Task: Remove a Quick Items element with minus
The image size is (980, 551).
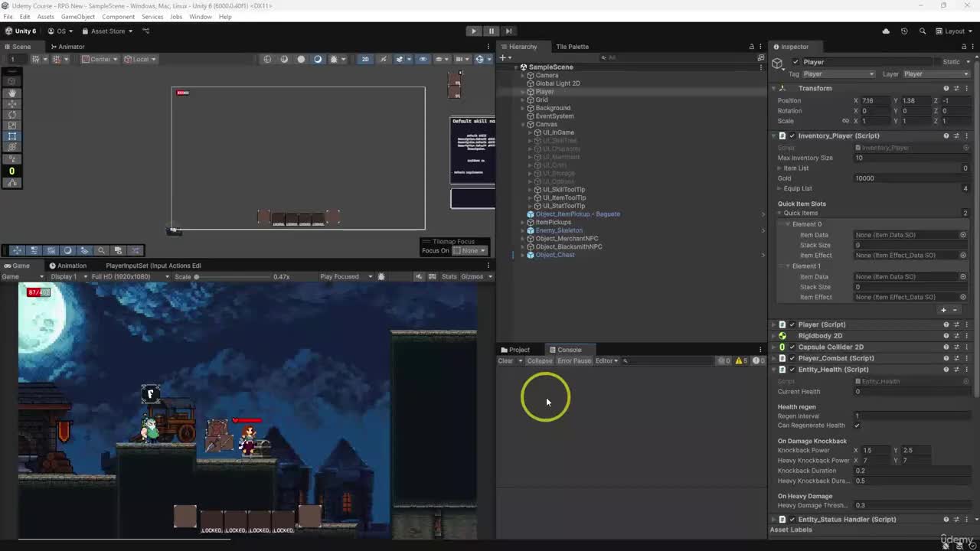Action: coord(955,310)
